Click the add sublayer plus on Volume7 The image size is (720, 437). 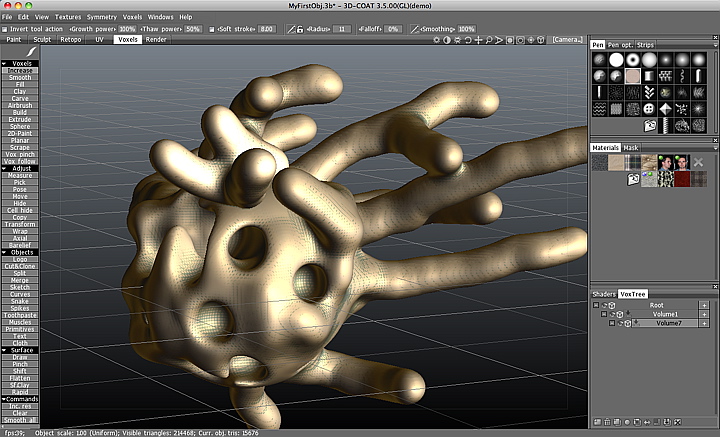[x=704, y=324]
